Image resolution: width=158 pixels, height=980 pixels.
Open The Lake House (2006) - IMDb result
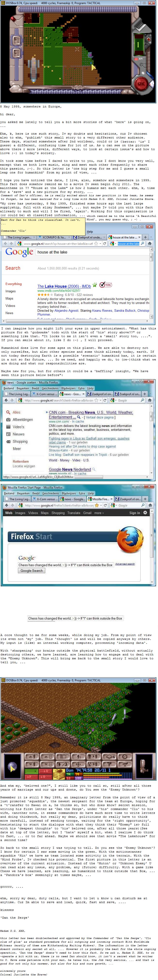pos(64,286)
